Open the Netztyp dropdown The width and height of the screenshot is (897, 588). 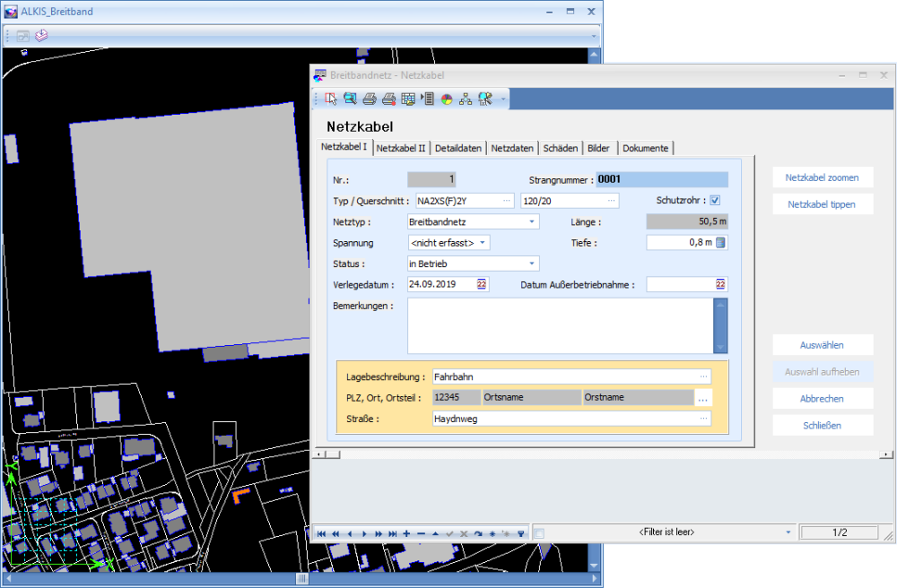[532, 221]
